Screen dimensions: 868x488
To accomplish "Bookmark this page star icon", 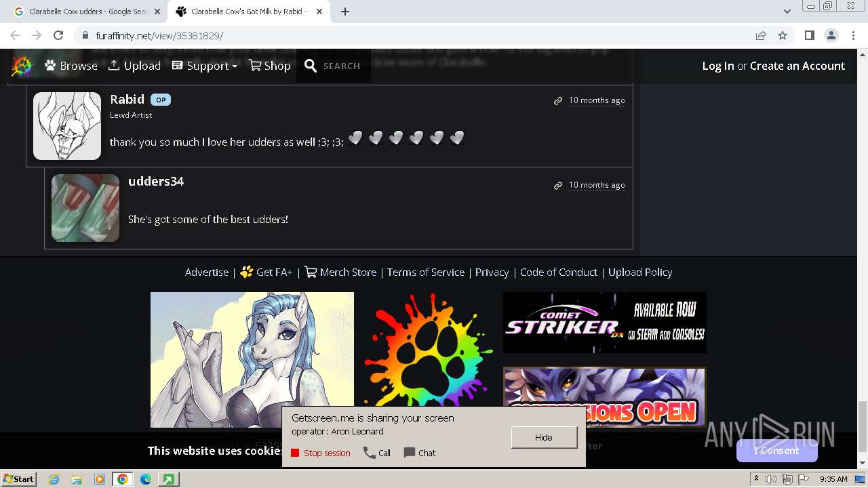I will [x=783, y=35].
